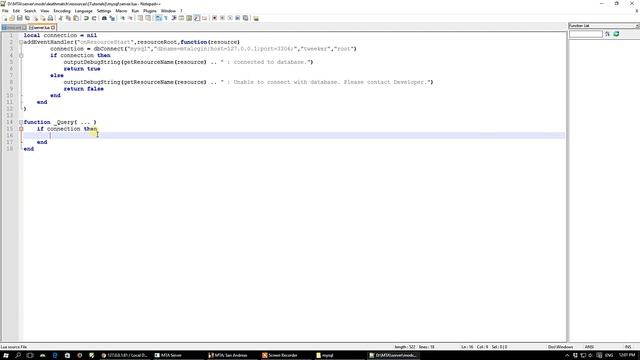Image resolution: width=640 pixels, height=360 pixels.
Task: Click the Cut toolbar icon
Action: [61, 18]
